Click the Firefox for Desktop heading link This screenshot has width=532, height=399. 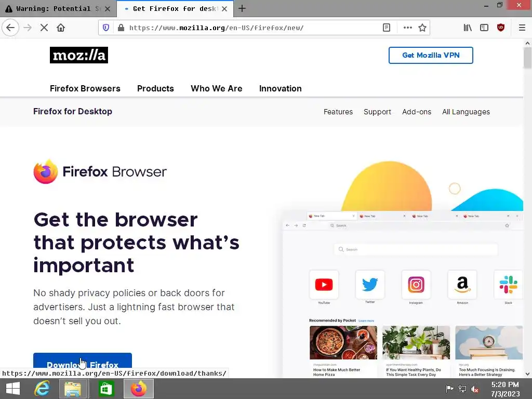(x=73, y=111)
